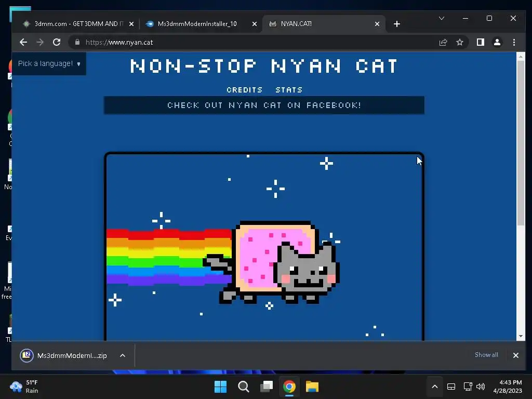
Task: Open the tab search chevron
Action: pyautogui.click(x=442, y=18)
